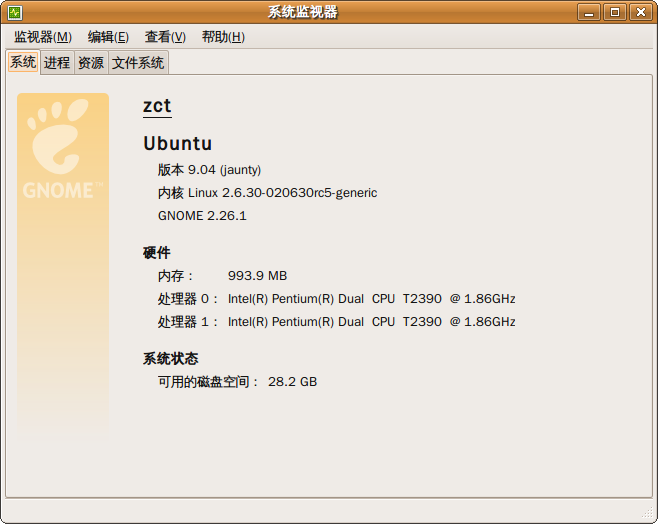Click the 系统监视器 window title text
This screenshot has height=524, width=658.
coord(303,12)
